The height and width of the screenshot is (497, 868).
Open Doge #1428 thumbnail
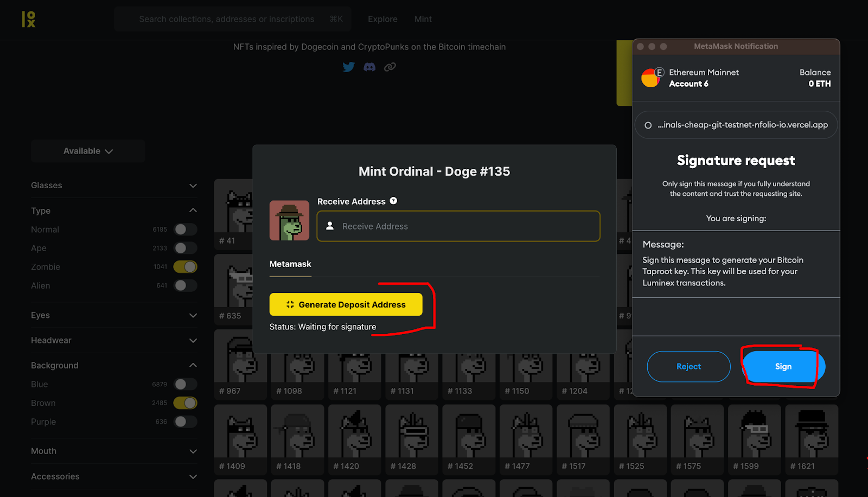click(412, 439)
